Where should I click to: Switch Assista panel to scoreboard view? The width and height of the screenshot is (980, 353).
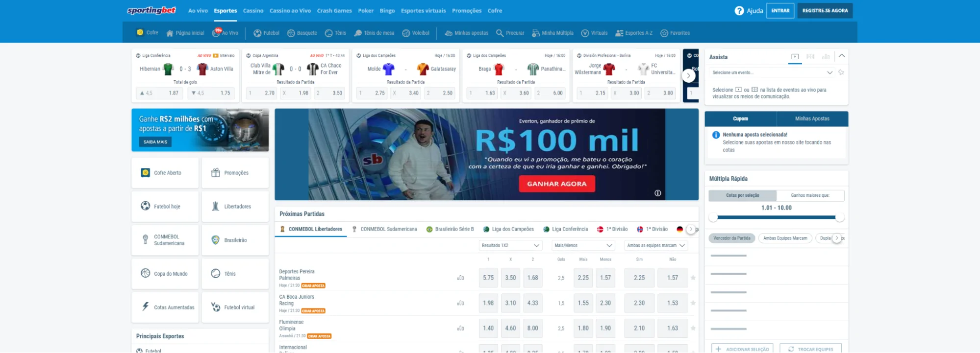[810, 57]
